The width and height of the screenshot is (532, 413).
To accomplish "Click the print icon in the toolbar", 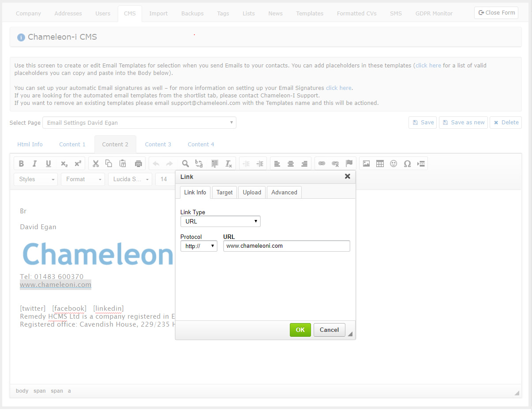I will (x=138, y=164).
